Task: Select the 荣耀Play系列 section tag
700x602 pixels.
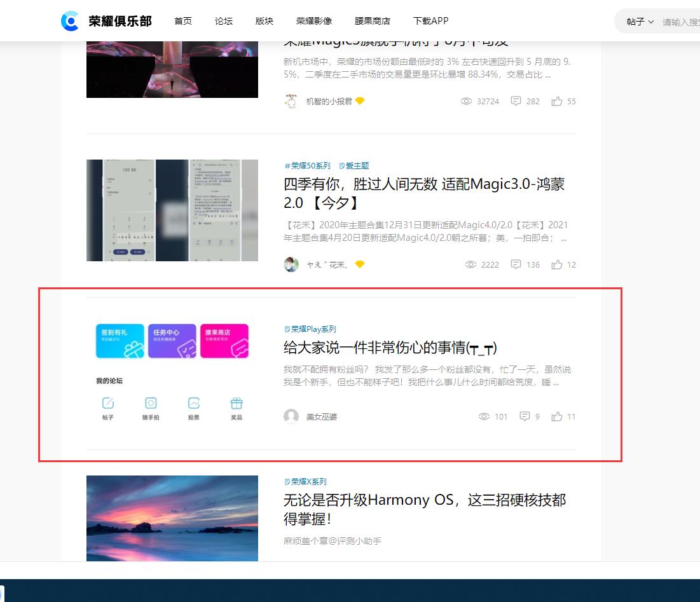Action: click(310, 329)
